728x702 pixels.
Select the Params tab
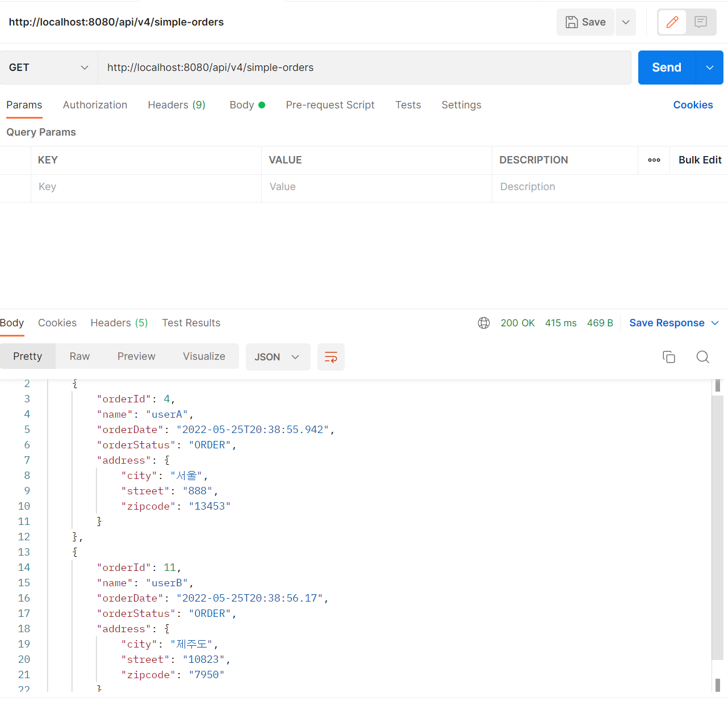(x=24, y=105)
